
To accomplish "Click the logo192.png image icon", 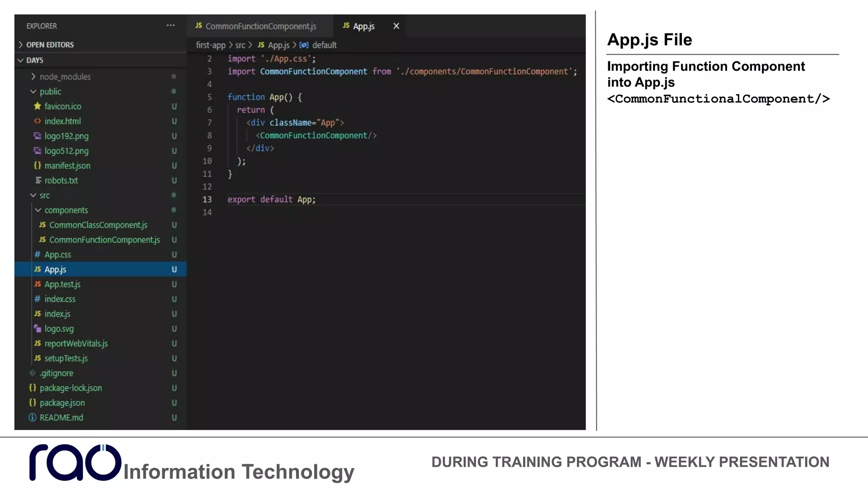I will click(x=38, y=136).
